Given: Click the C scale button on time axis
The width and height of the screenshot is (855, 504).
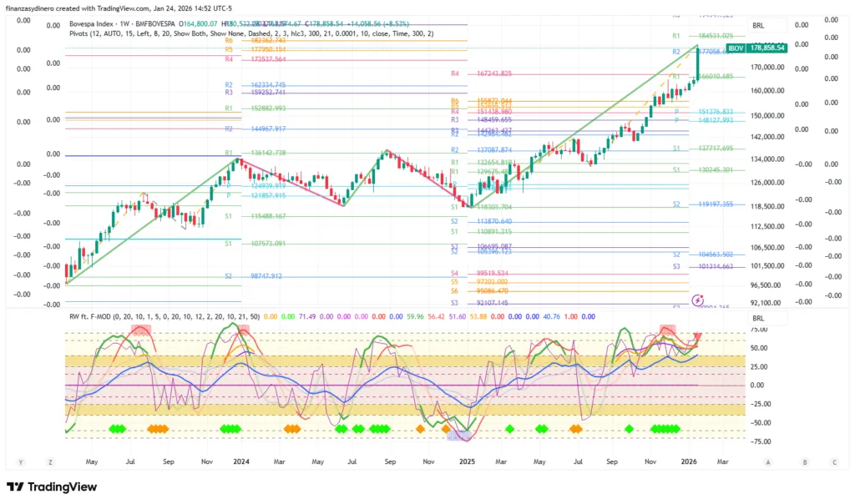Looking at the screenshot, I should point(832,461).
